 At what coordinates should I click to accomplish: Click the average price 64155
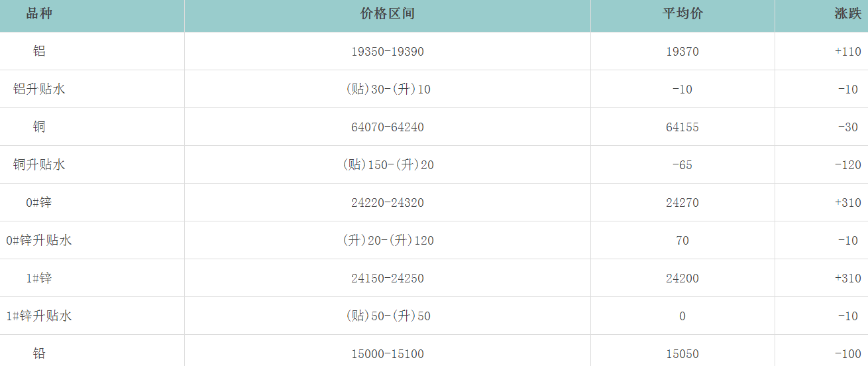[682, 127]
